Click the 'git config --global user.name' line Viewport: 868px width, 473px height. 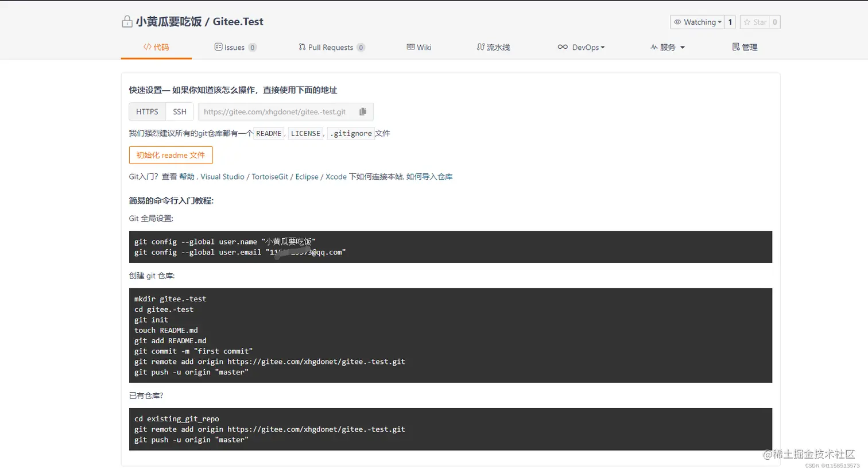[225, 242]
